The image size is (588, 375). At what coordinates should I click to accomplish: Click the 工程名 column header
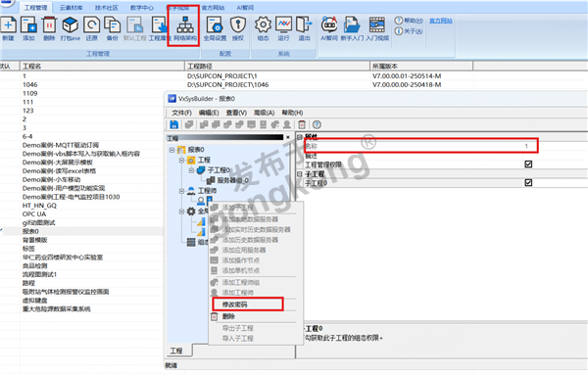(x=102, y=67)
